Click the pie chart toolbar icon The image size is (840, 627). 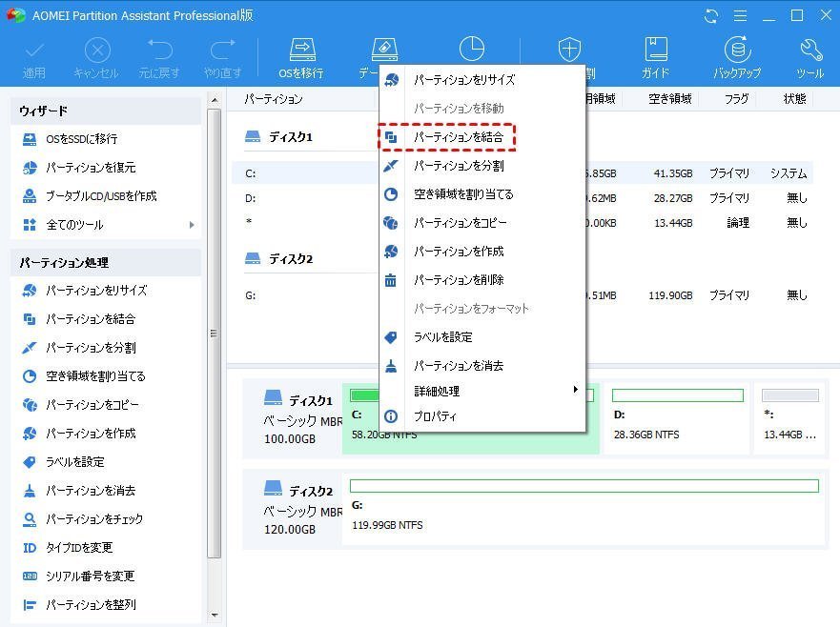(x=471, y=49)
